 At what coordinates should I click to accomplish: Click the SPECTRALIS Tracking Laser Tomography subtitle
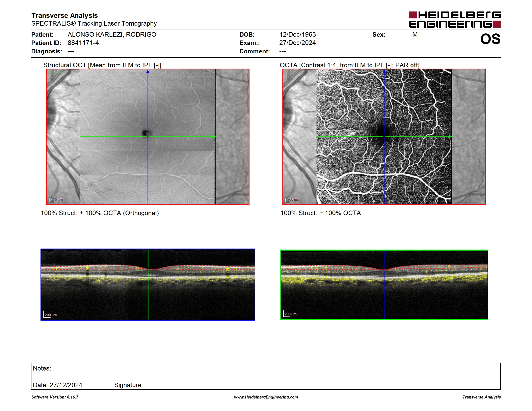(x=94, y=23)
